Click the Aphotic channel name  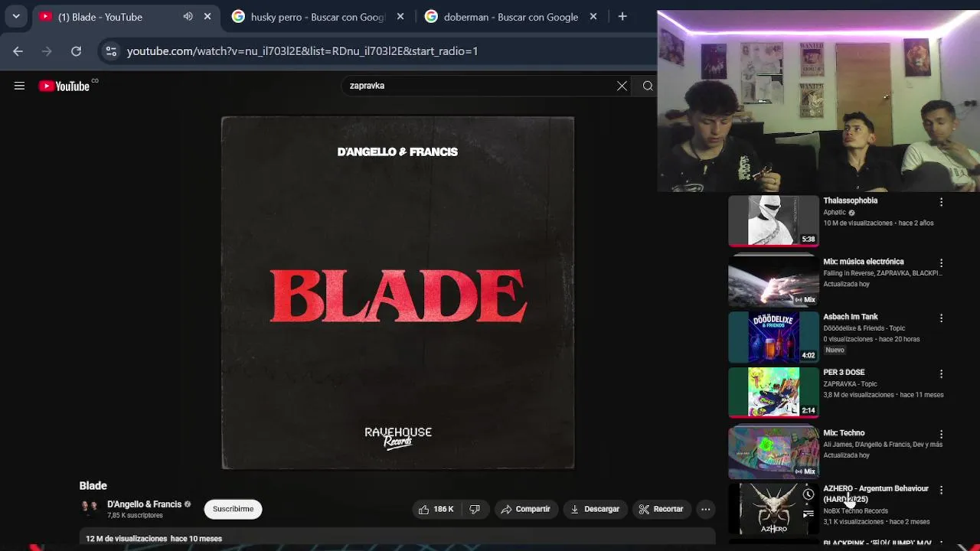[835, 213]
